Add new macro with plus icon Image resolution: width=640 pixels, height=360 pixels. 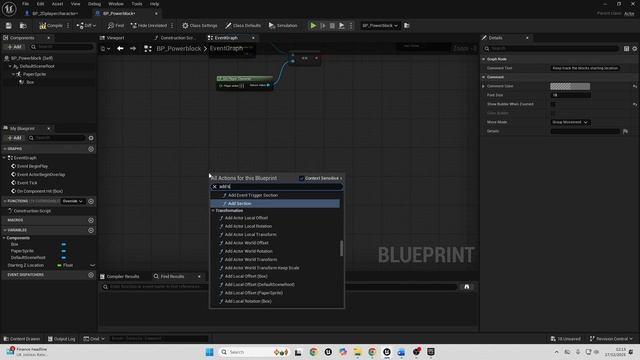(x=91, y=220)
